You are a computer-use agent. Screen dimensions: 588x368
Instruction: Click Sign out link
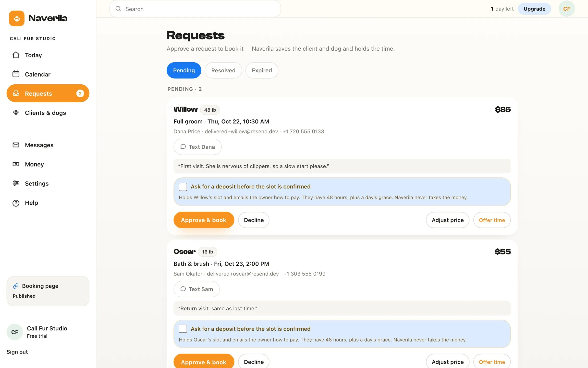point(17,352)
